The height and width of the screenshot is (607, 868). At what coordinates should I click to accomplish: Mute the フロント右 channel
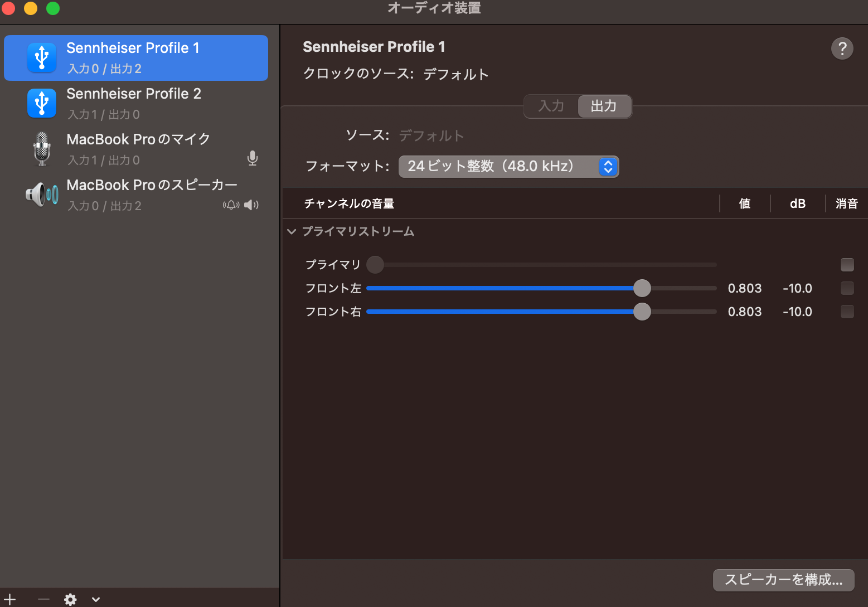[847, 312]
